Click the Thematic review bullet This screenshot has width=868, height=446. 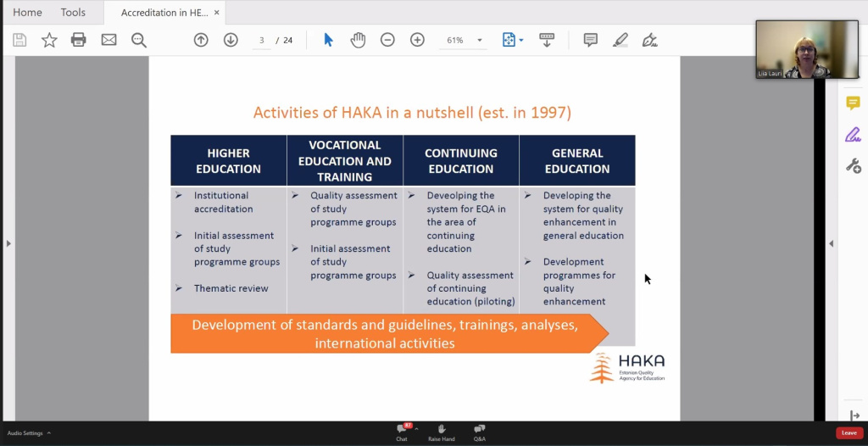tap(231, 288)
